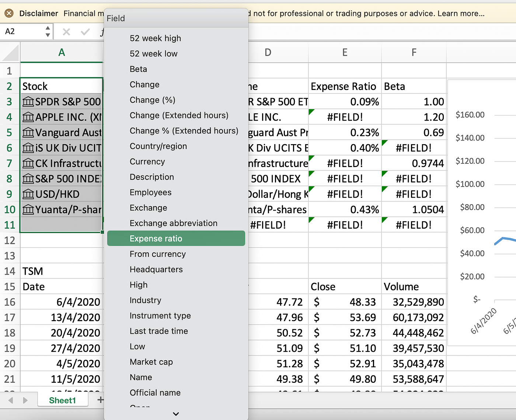This screenshot has height=420, width=516.
Task: Confirm formula entry with the checkmark icon
Action: 85,32
